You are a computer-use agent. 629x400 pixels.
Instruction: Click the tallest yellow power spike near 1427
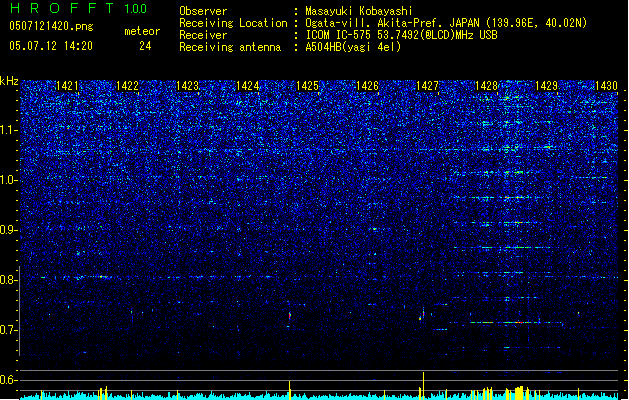coord(423,386)
